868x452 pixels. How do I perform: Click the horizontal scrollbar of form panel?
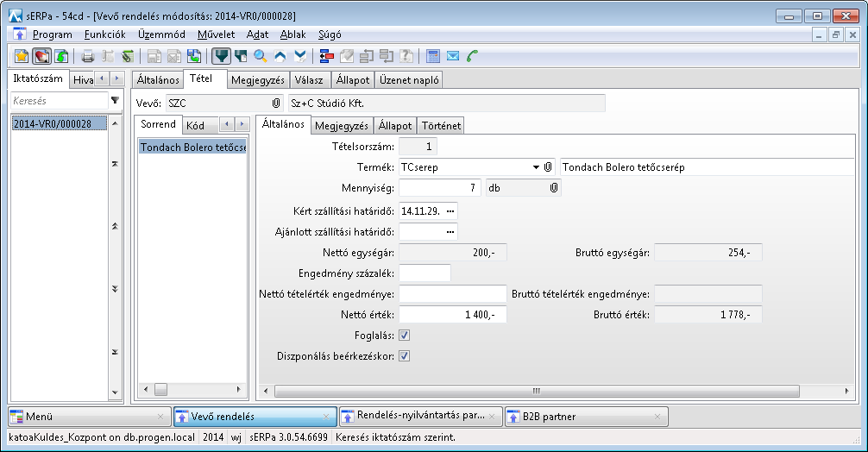click(x=537, y=391)
